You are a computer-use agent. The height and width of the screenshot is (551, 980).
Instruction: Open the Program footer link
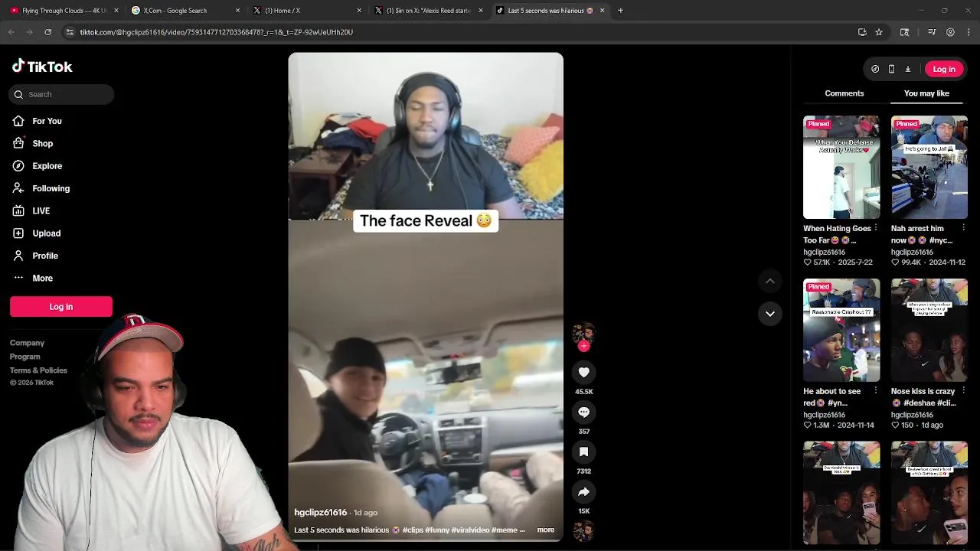tap(25, 357)
